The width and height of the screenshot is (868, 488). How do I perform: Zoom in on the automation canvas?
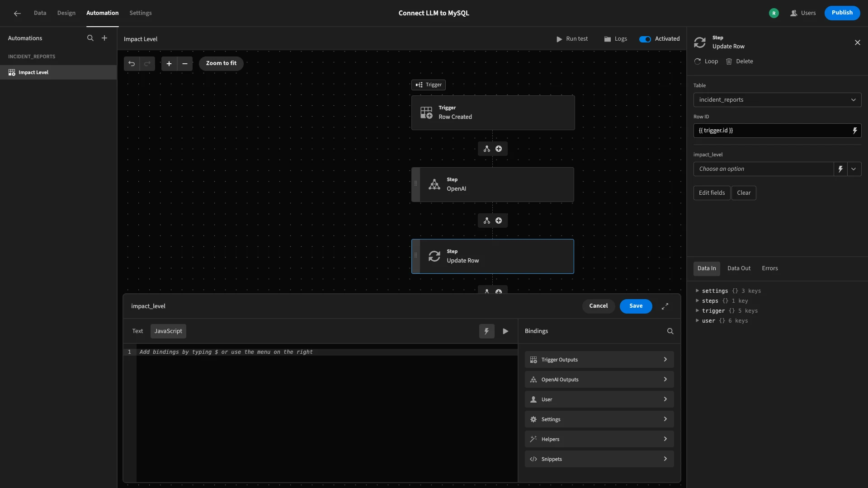coord(169,64)
